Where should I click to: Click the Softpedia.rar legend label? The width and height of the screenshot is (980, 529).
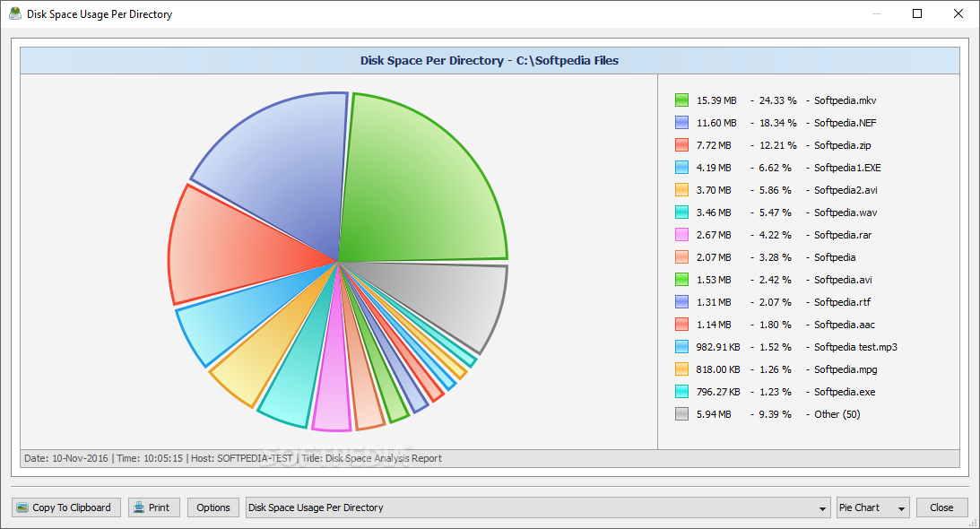(x=843, y=235)
